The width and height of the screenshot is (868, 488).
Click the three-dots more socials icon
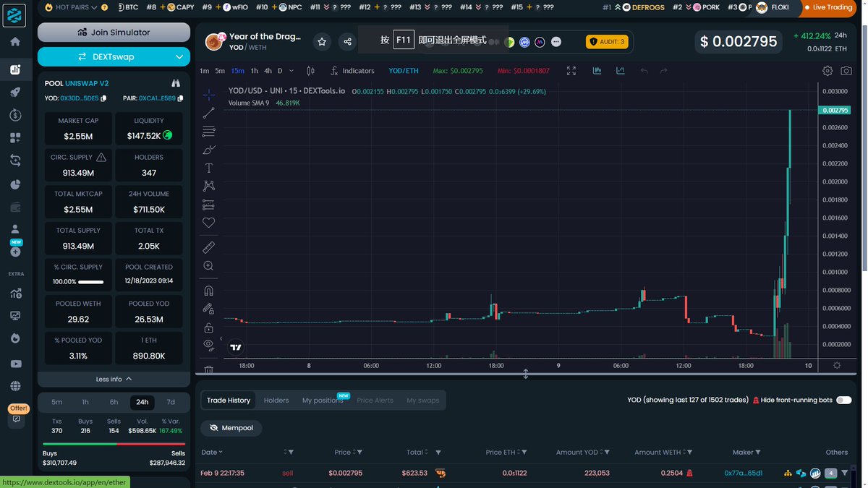pyautogui.click(x=556, y=42)
